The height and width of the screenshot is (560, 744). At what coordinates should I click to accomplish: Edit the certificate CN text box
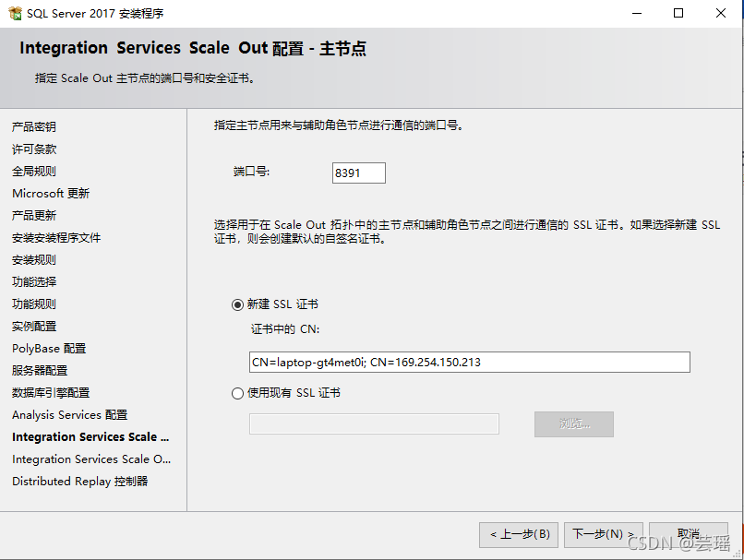click(469, 363)
